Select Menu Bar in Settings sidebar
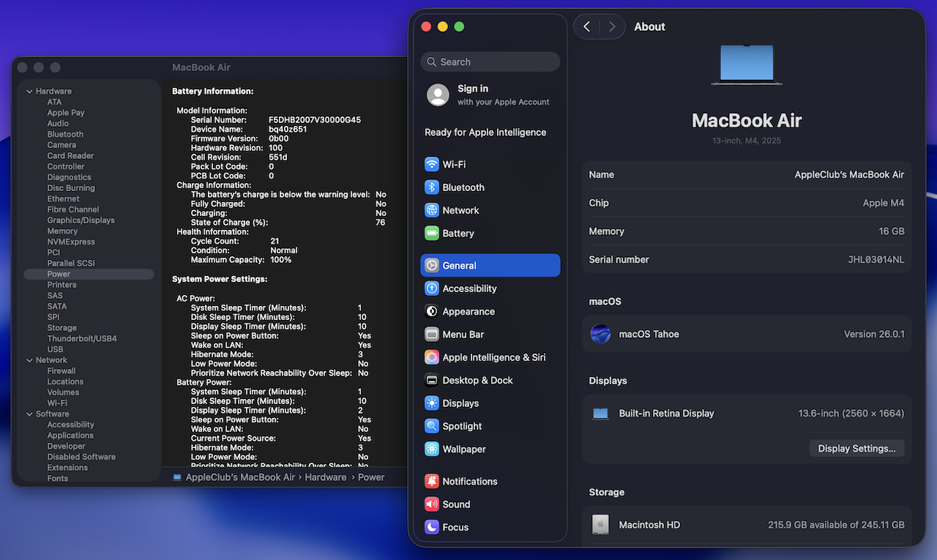The image size is (937, 560). click(x=463, y=335)
